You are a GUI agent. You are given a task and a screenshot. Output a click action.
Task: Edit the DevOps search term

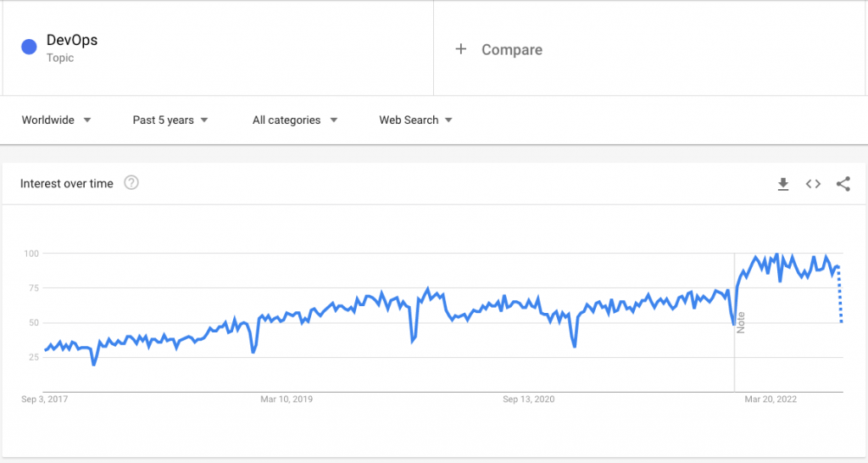click(72, 40)
